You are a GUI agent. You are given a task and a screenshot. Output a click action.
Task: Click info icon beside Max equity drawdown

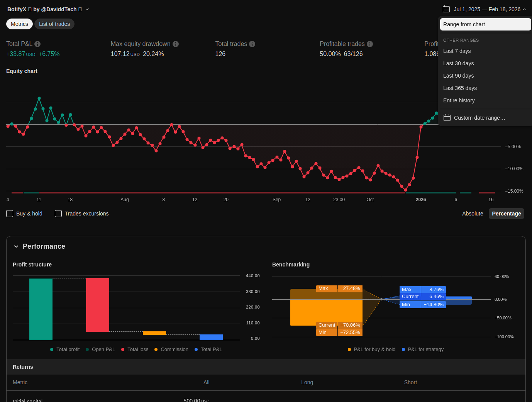click(176, 44)
